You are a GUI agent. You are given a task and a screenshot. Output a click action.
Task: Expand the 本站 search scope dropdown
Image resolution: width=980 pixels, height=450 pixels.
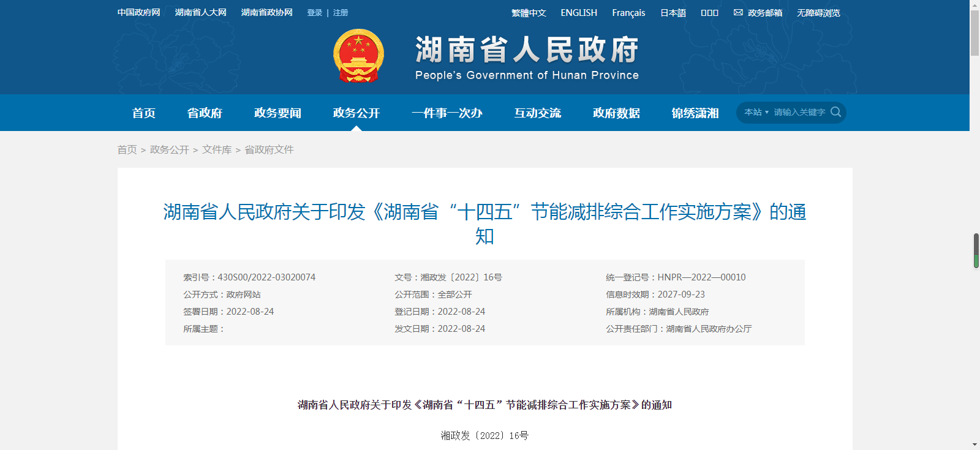pos(756,112)
